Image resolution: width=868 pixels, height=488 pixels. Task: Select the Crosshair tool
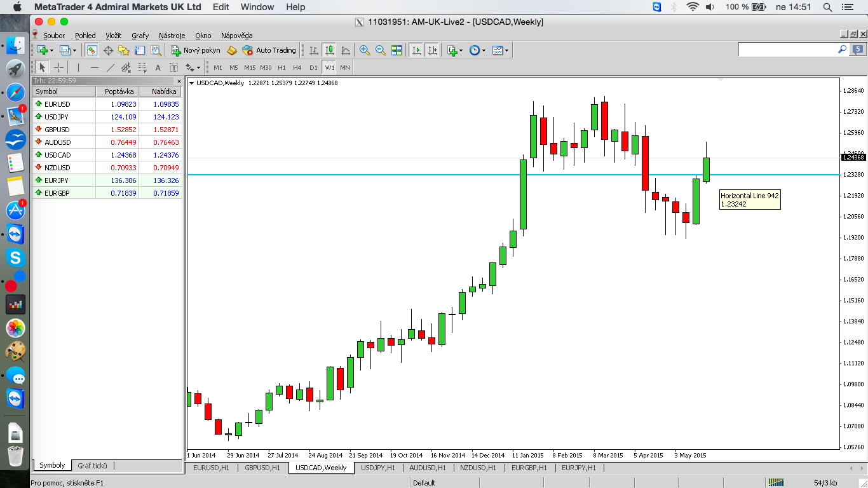pyautogui.click(x=59, y=67)
